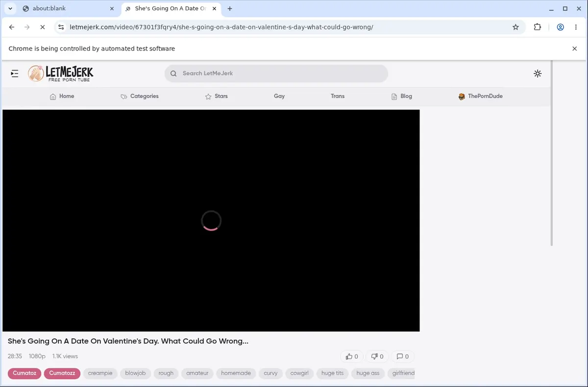Toggle the sidebar menu icon
This screenshot has height=387, width=588.
pyautogui.click(x=15, y=73)
